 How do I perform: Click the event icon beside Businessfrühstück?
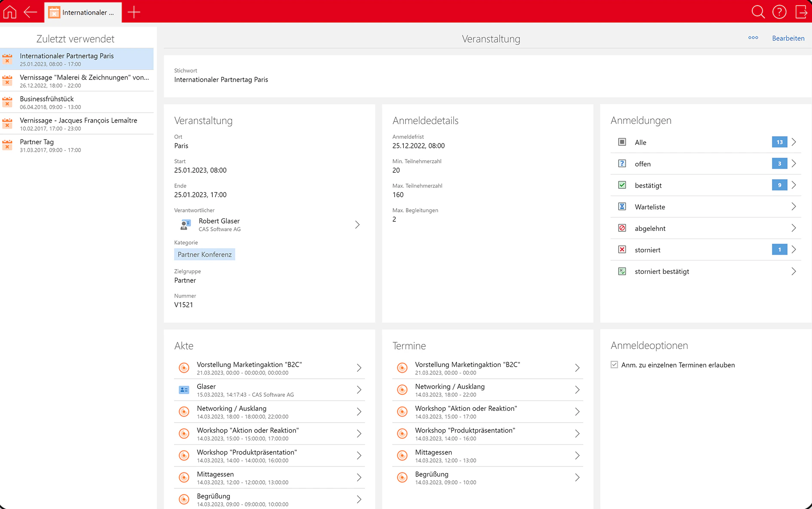(7, 102)
